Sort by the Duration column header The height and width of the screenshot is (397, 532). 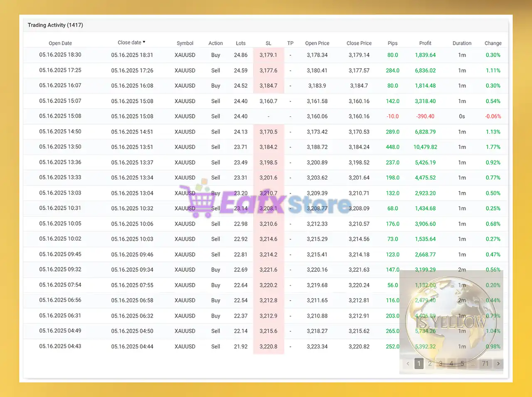[x=462, y=43]
